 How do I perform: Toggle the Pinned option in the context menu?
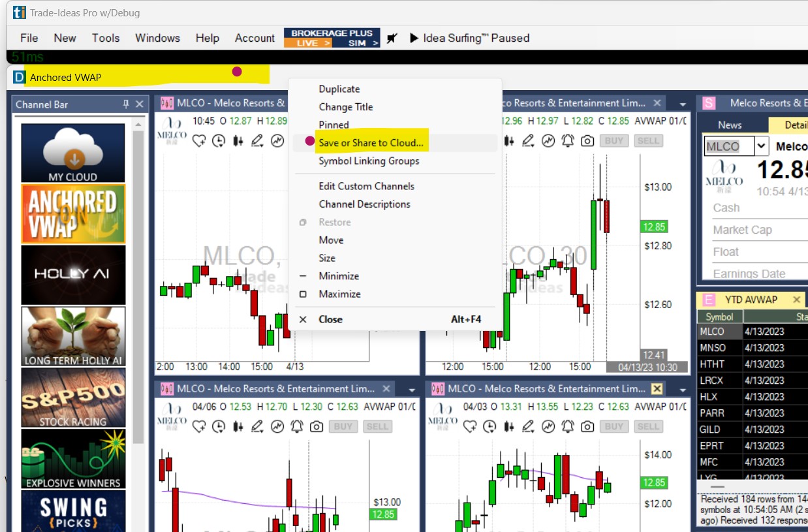(x=334, y=125)
